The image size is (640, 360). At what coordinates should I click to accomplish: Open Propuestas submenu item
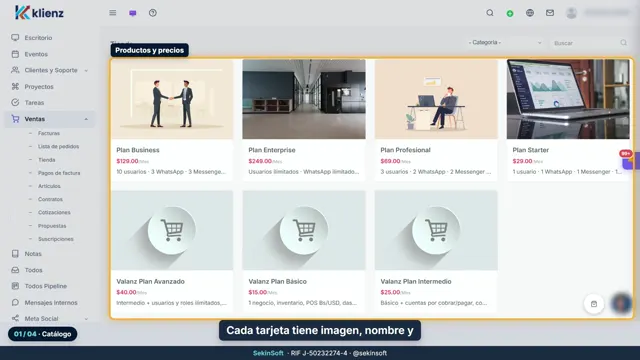[52, 226]
